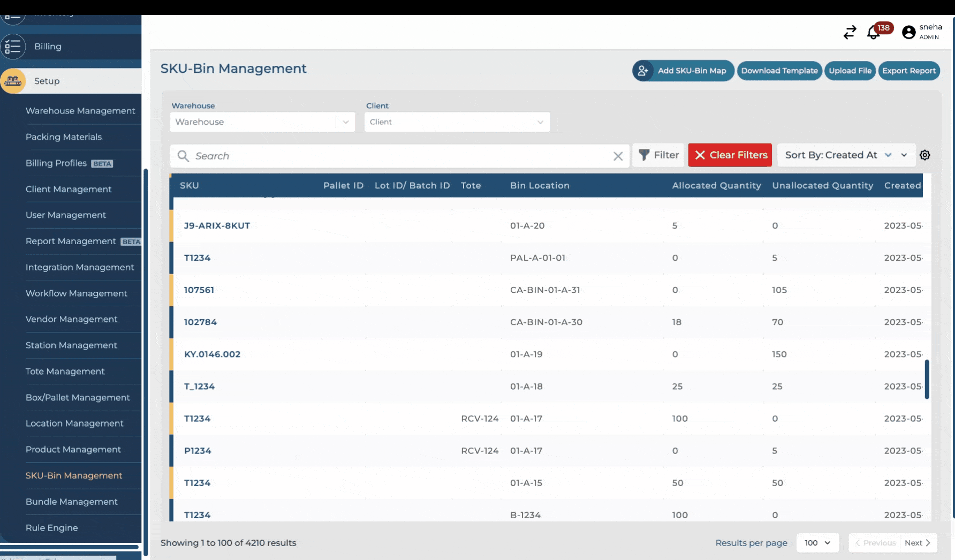Click Add SKU-Bin Map button
Screen dimensions: 955x560
(683, 71)
